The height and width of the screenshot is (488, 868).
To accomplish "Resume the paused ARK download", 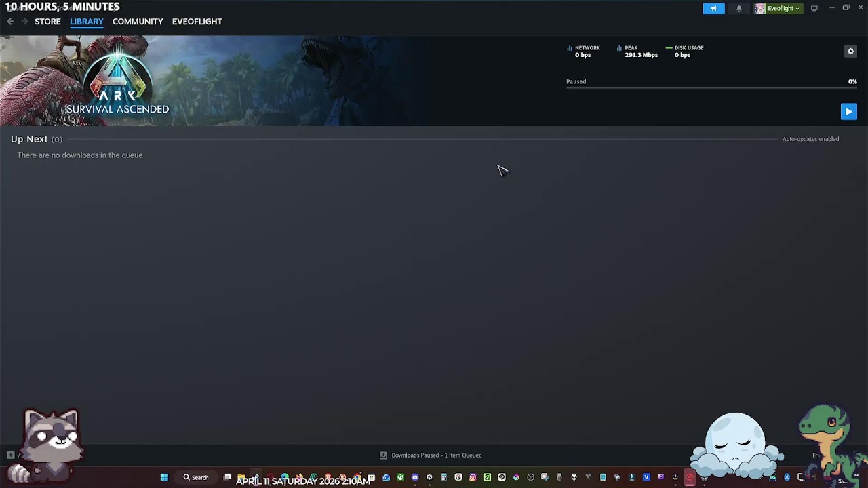I will [848, 112].
